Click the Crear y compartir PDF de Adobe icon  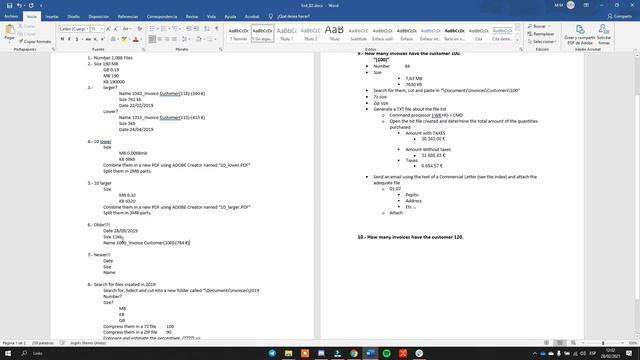580,34
